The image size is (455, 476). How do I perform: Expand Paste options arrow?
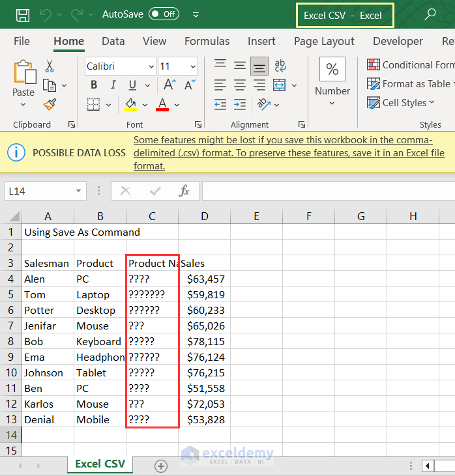pyautogui.click(x=23, y=105)
